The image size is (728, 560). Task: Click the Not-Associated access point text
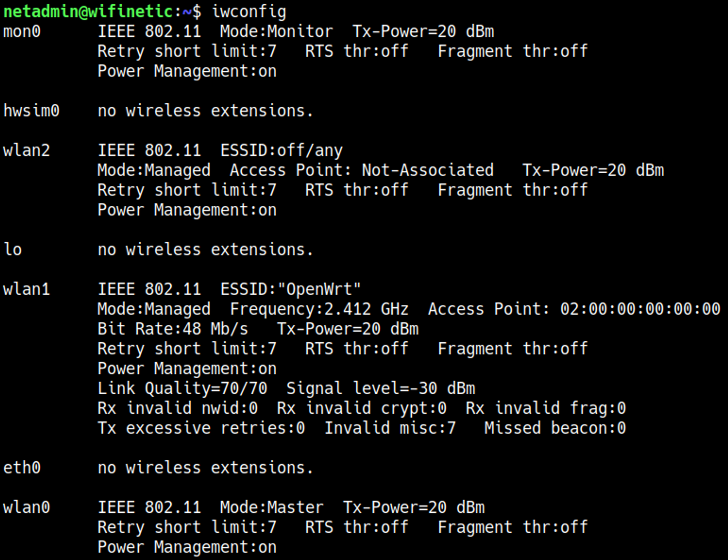coord(427,170)
